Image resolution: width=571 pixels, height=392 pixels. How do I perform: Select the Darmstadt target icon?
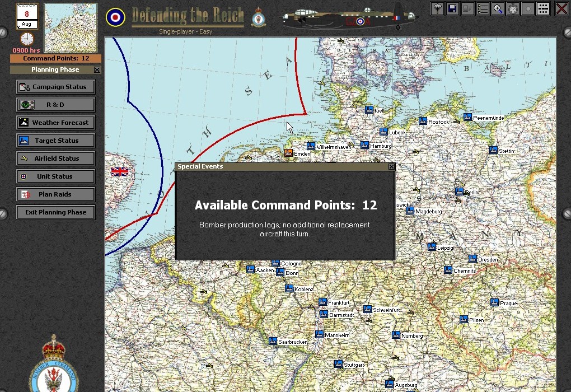[324, 314]
